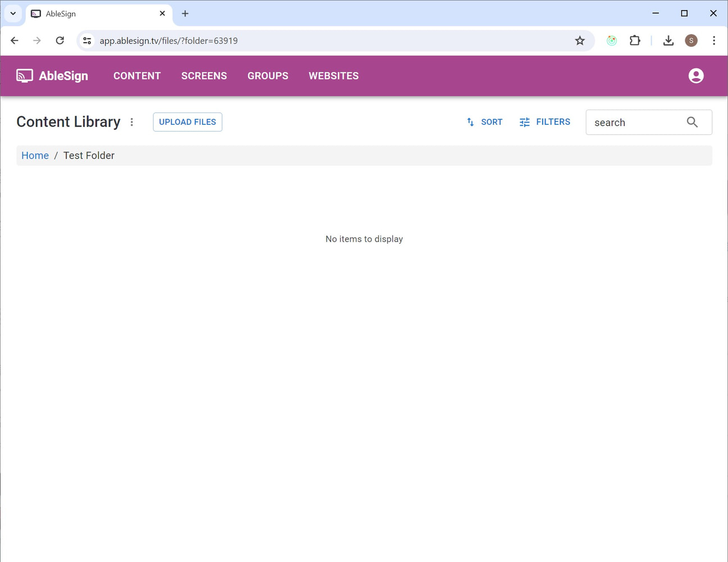
Task: Click the Sort icon with arrows
Action: (471, 122)
